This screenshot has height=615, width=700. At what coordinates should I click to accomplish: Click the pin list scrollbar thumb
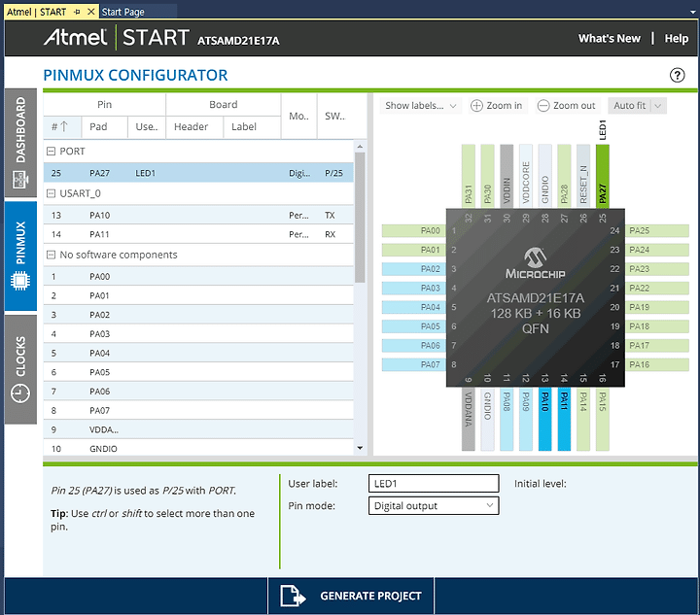360,218
